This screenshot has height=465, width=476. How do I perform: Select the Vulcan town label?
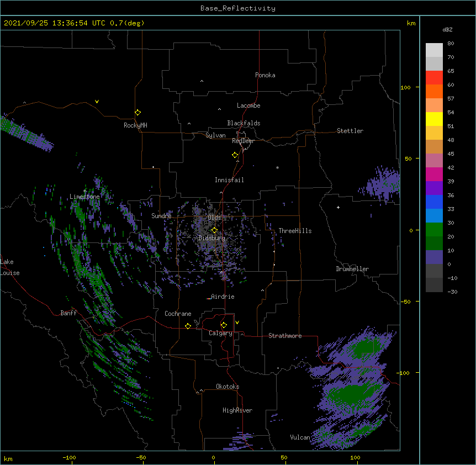click(300, 437)
